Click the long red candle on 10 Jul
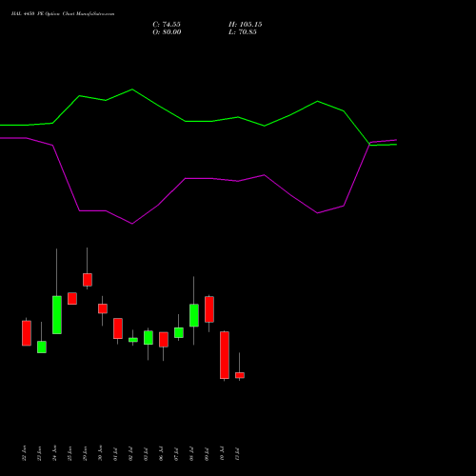Image resolution: width=476 pixels, height=476 pixels. point(225,355)
